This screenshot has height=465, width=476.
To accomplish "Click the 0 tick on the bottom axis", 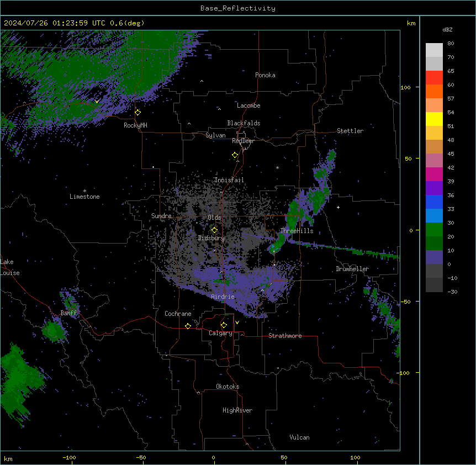I will [x=213, y=457].
